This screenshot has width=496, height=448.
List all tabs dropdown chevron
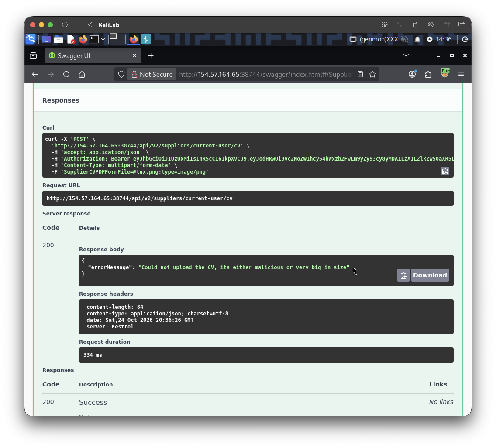pyautogui.click(x=406, y=56)
